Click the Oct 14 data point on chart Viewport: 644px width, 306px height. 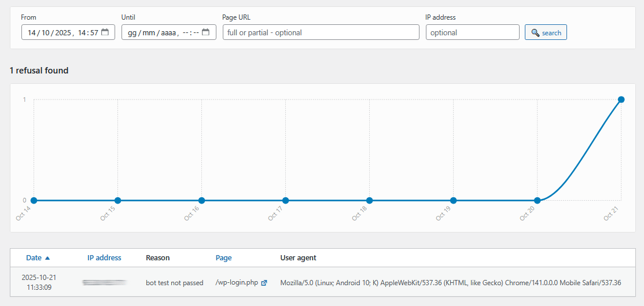click(34, 201)
